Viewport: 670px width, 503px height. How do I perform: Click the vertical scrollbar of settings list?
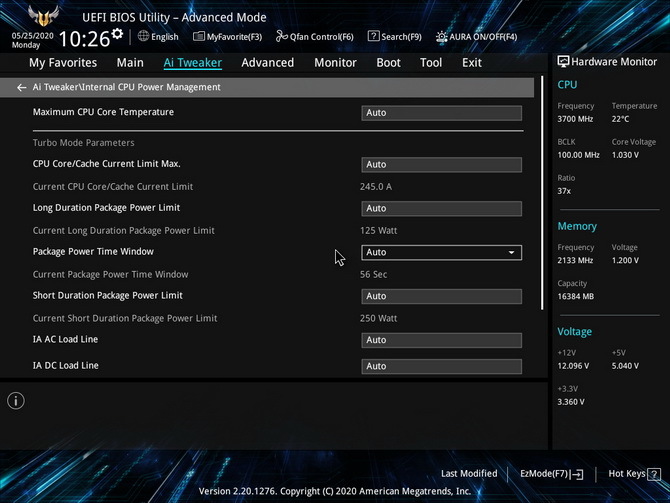pos(542,193)
